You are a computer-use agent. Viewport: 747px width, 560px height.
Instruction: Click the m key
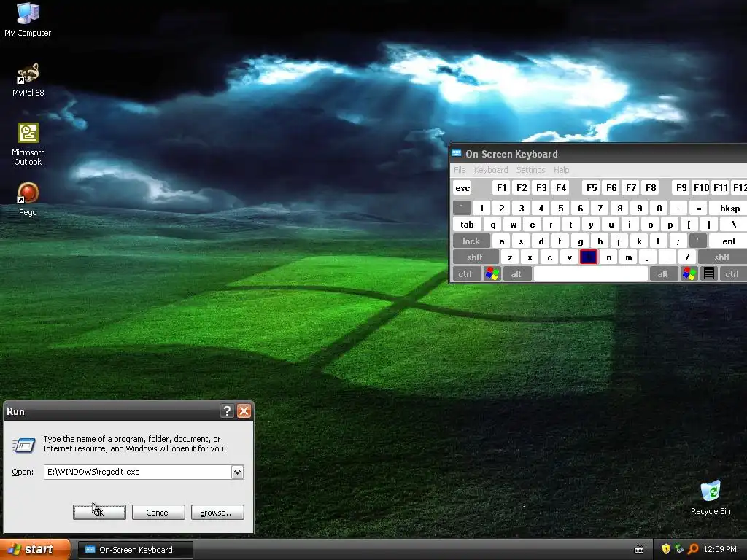[628, 257]
